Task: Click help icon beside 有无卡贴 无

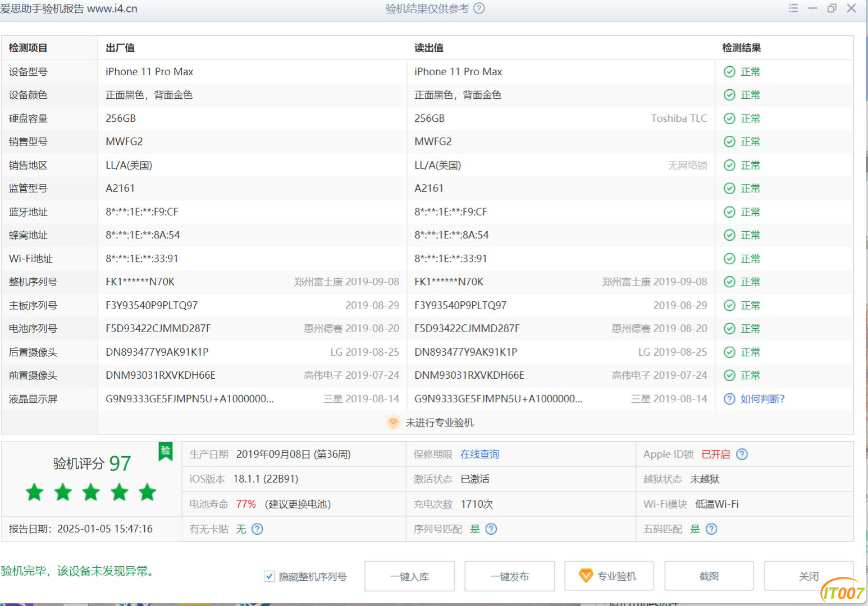Action: [x=257, y=529]
